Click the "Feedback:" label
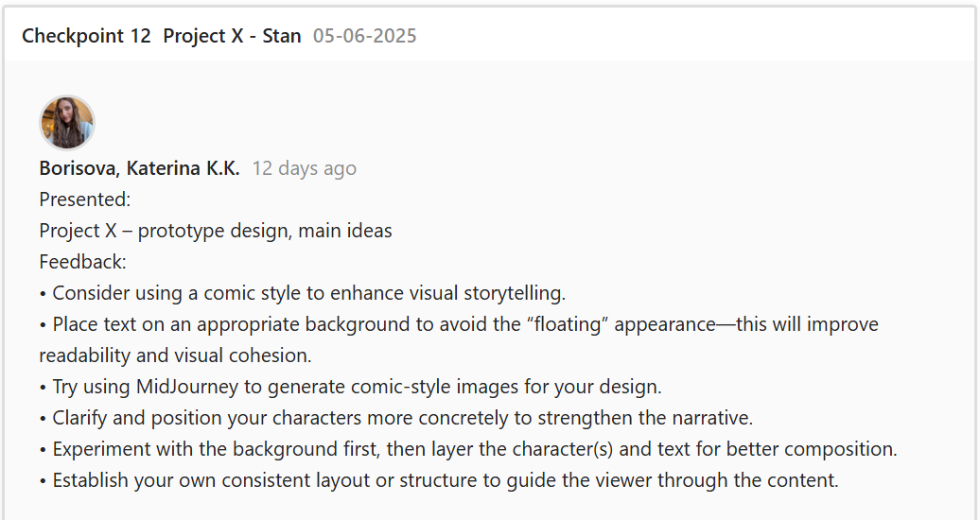Image resolution: width=980 pixels, height=520 pixels. coord(82,262)
